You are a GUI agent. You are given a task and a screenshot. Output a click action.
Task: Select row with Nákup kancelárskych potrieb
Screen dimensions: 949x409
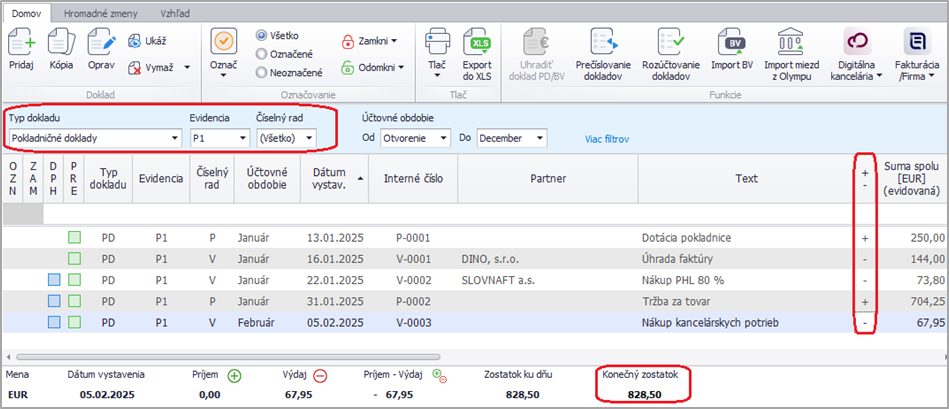(x=707, y=322)
